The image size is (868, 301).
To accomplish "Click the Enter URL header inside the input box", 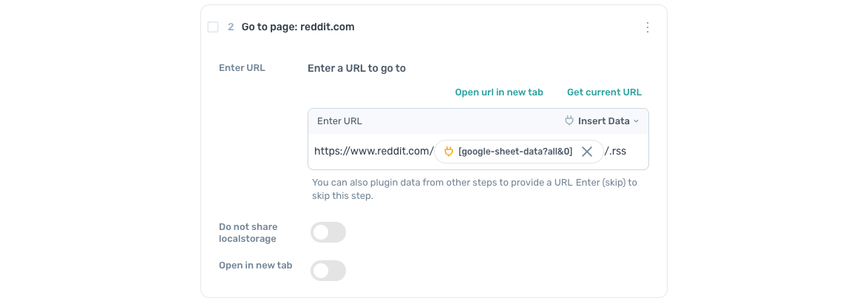I will (x=339, y=121).
